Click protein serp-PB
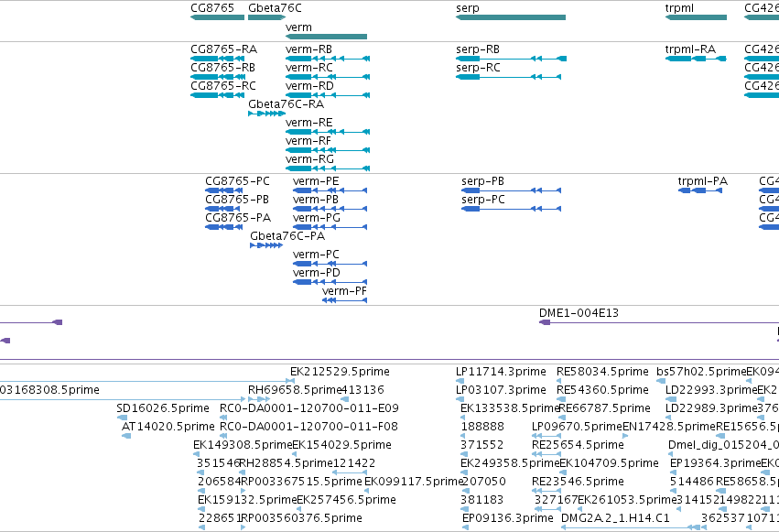Screen dimensions: 779x532 (x=511, y=190)
